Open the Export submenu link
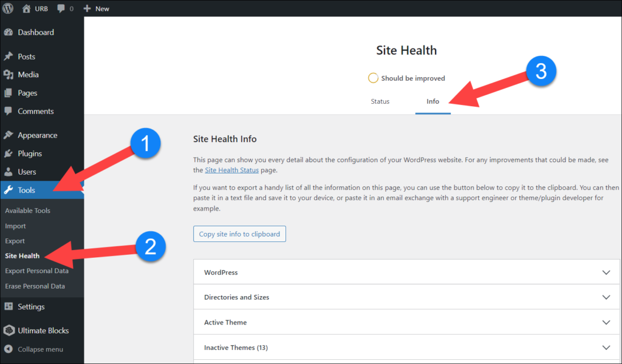The width and height of the screenshot is (622, 364). point(15,241)
